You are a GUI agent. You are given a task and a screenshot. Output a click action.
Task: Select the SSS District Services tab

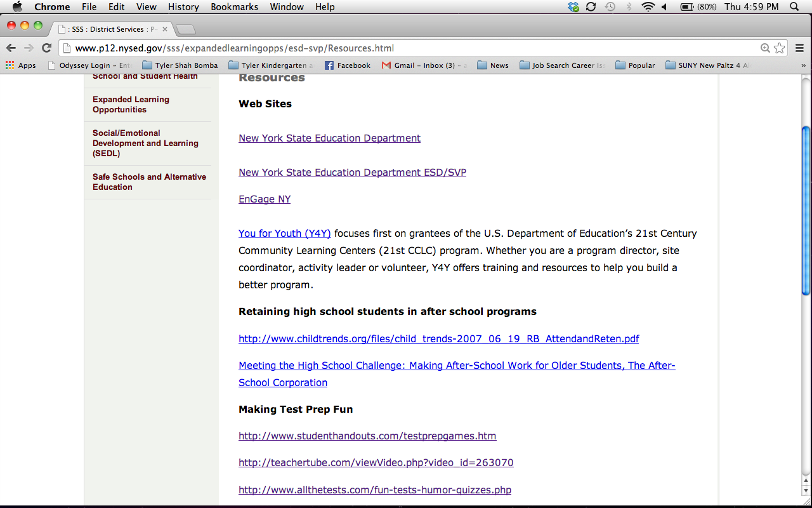point(112,29)
